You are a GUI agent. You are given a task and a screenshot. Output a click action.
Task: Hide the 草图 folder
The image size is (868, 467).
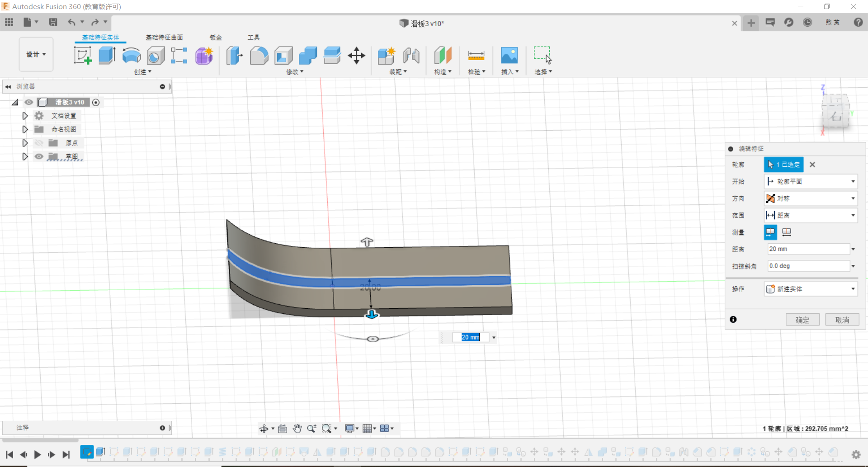pos(39,156)
